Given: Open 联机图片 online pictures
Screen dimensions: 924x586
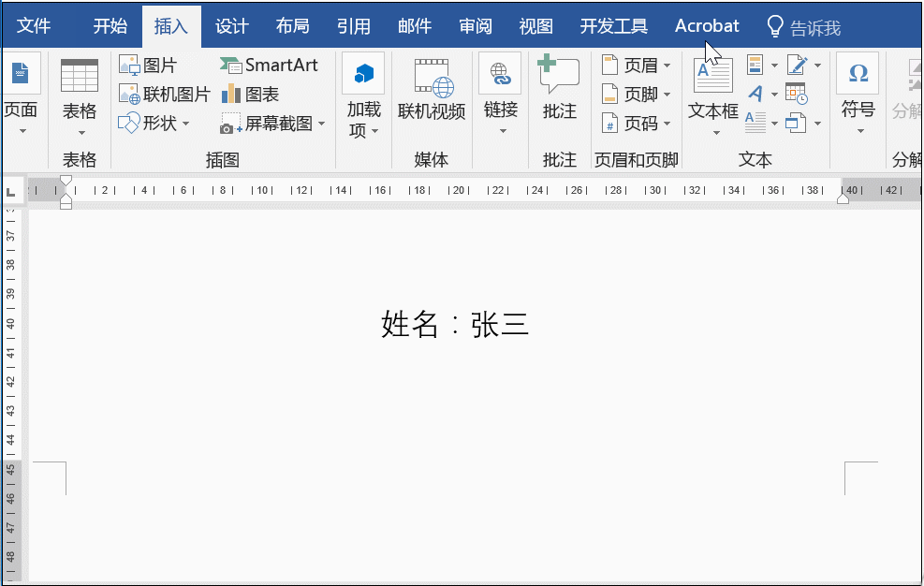Looking at the screenshot, I should pyautogui.click(x=165, y=95).
